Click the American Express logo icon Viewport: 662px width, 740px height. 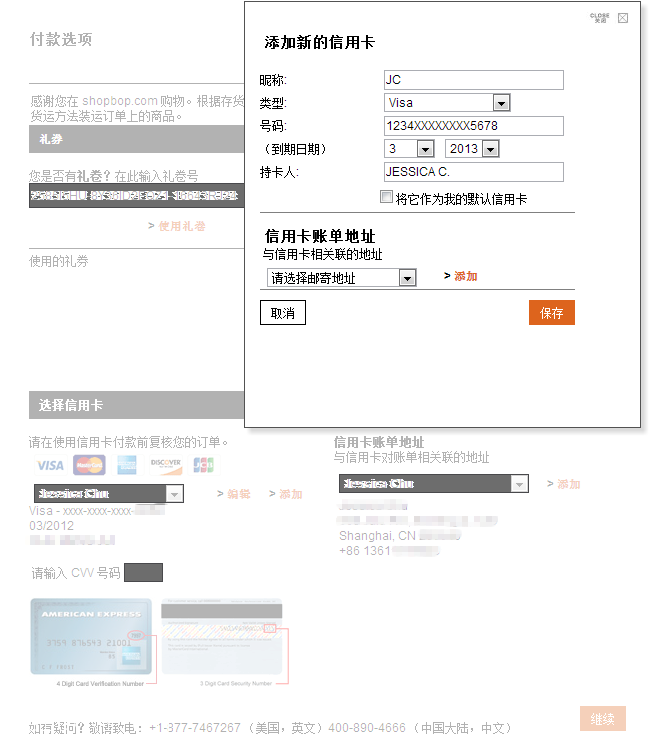(127, 465)
